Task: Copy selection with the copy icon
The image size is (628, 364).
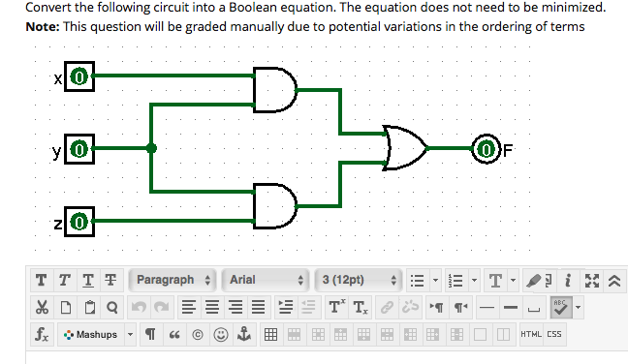Action: click(66, 308)
